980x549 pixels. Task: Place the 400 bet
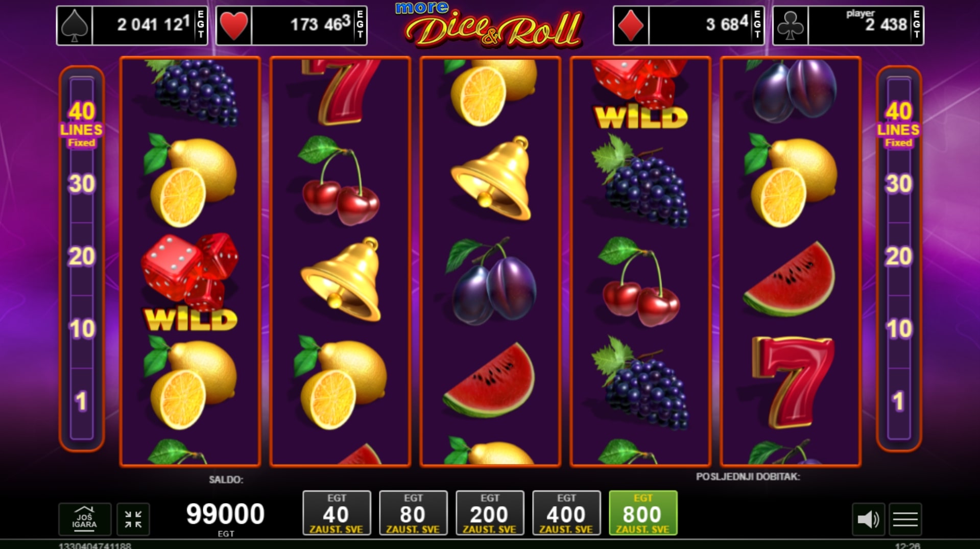tap(566, 513)
